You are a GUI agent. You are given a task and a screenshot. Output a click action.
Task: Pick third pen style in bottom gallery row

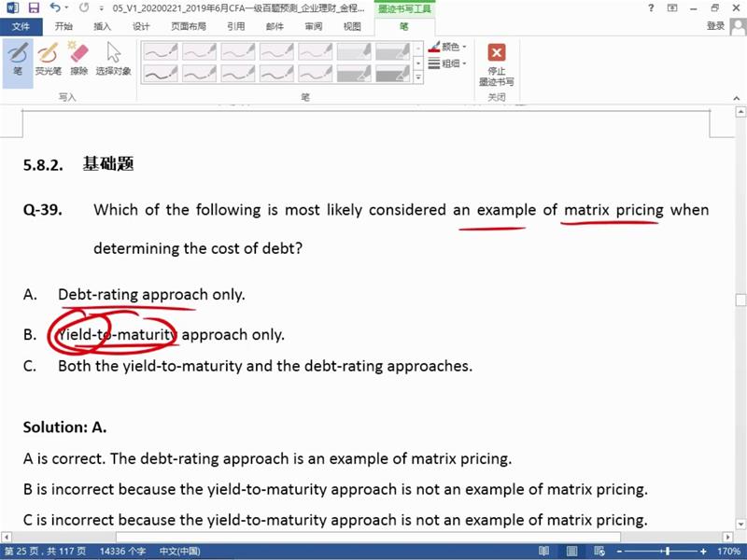click(x=238, y=74)
